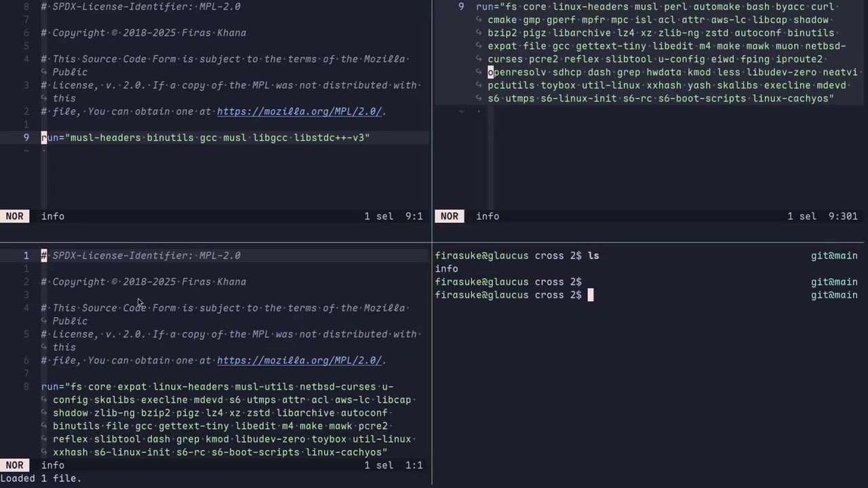The width and height of the screenshot is (868, 488).
Task: Click line number 9 beside 'run="fs core linux-headers'
Action: (461, 7)
